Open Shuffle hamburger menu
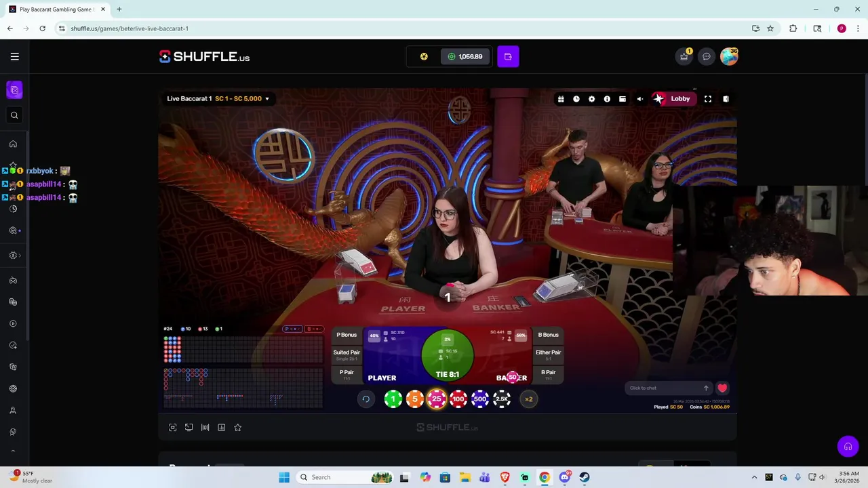 tap(14, 56)
